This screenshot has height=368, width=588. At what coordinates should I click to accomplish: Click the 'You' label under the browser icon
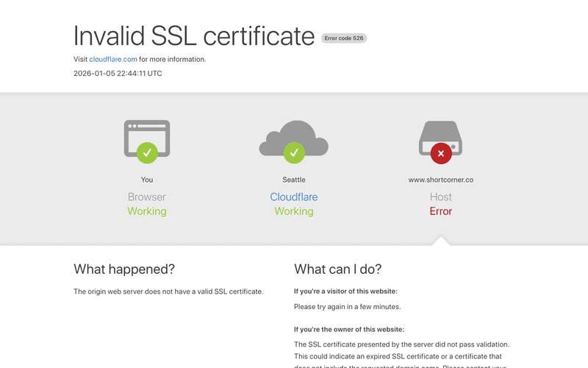click(147, 180)
